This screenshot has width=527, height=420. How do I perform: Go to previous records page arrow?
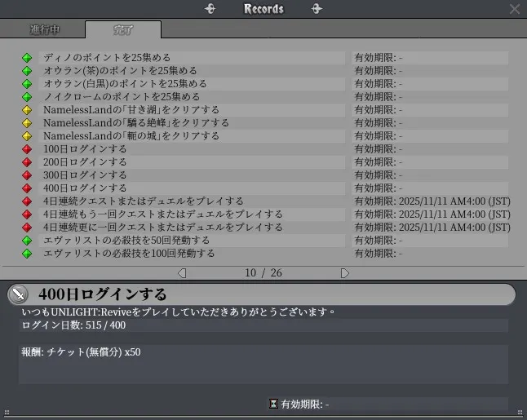click(182, 273)
